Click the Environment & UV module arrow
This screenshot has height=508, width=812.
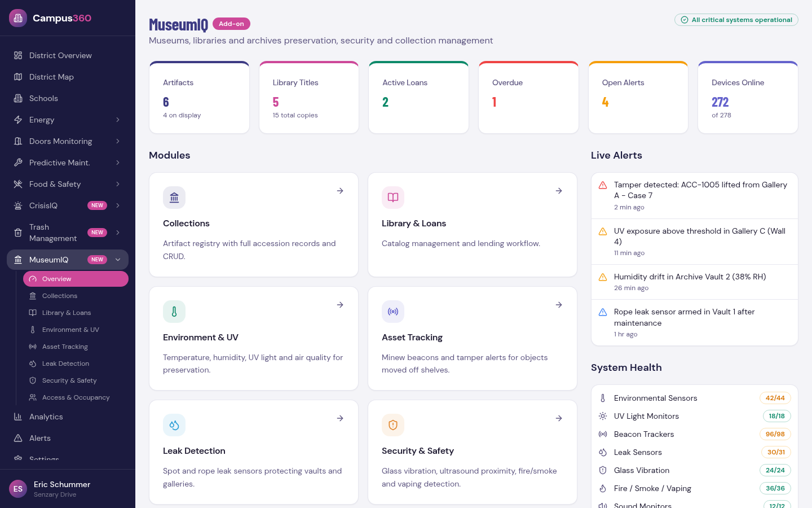pos(340,305)
